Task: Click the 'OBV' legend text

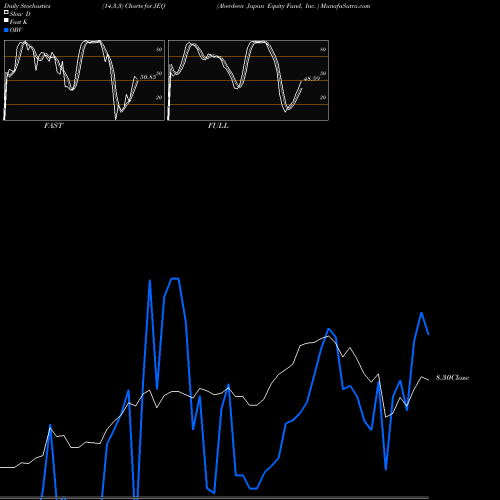Action: coord(16,30)
